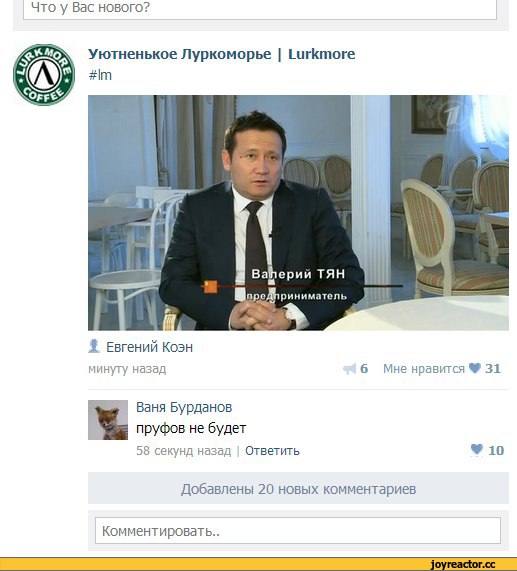Click the heart icon next to 31
Image resolution: width=517 pixels, height=571 pixels.
pyautogui.click(x=475, y=368)
